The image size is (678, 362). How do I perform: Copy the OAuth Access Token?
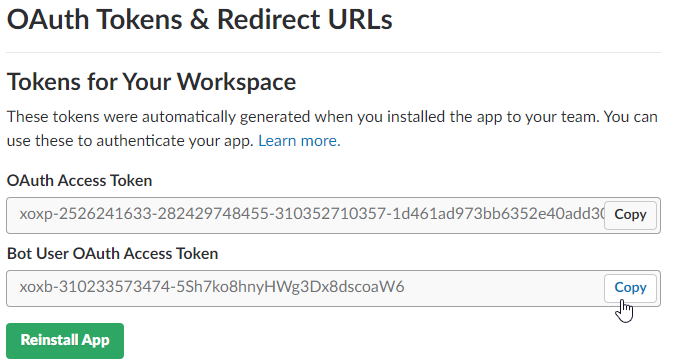630,215
